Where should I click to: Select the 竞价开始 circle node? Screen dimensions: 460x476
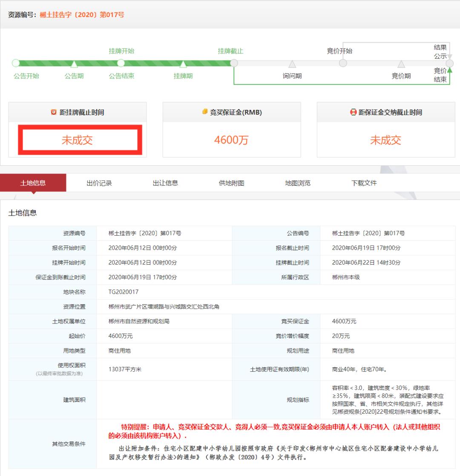pos(343,63)
